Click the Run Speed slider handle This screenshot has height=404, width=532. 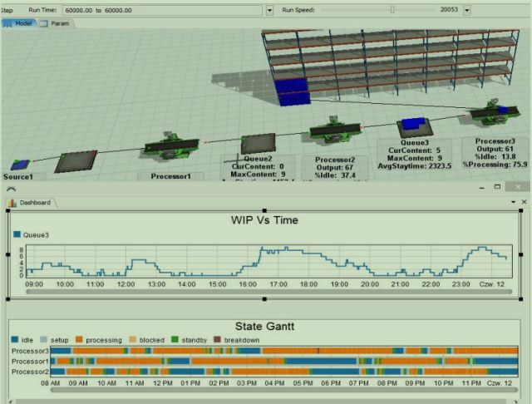[392, 10]
